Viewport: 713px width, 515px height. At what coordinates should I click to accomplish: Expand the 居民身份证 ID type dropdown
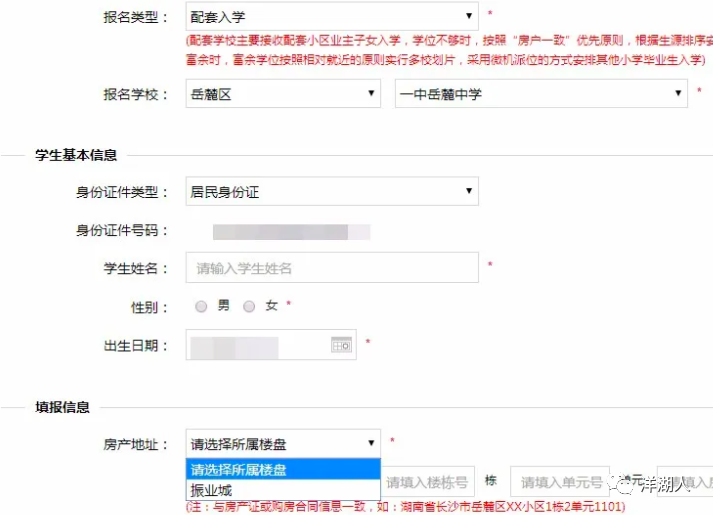(x=332, y=191)
